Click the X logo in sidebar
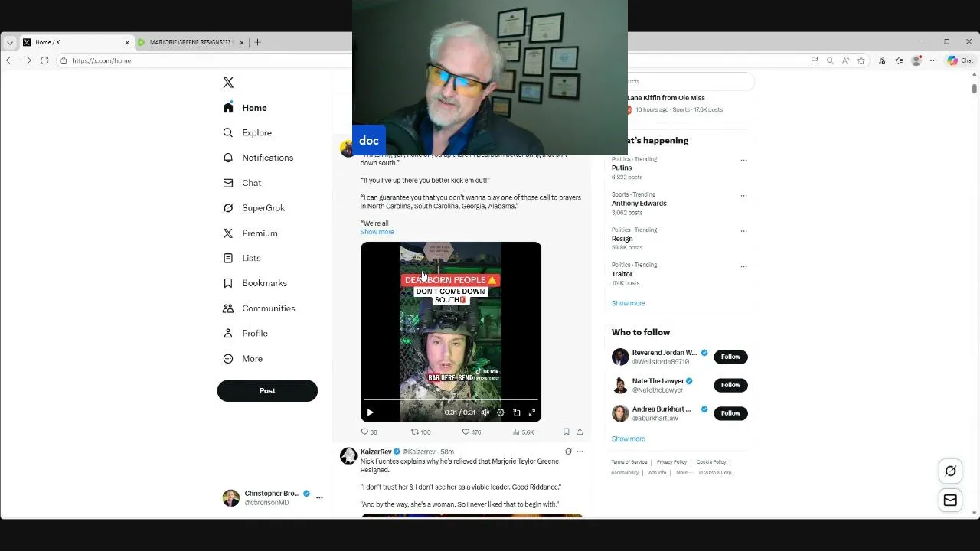 pyautogui.click(x=228, y=83)
